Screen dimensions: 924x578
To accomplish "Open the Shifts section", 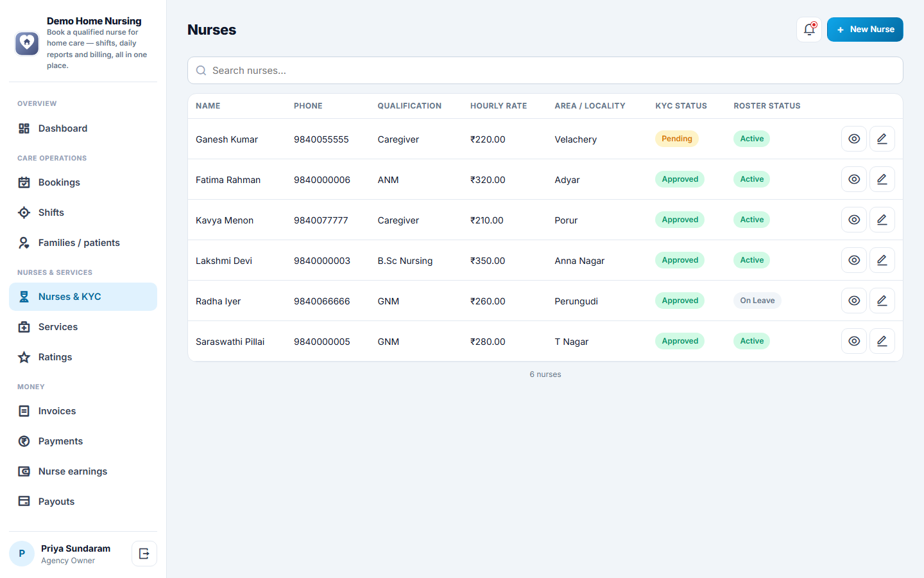I will [x=83, y=213].
